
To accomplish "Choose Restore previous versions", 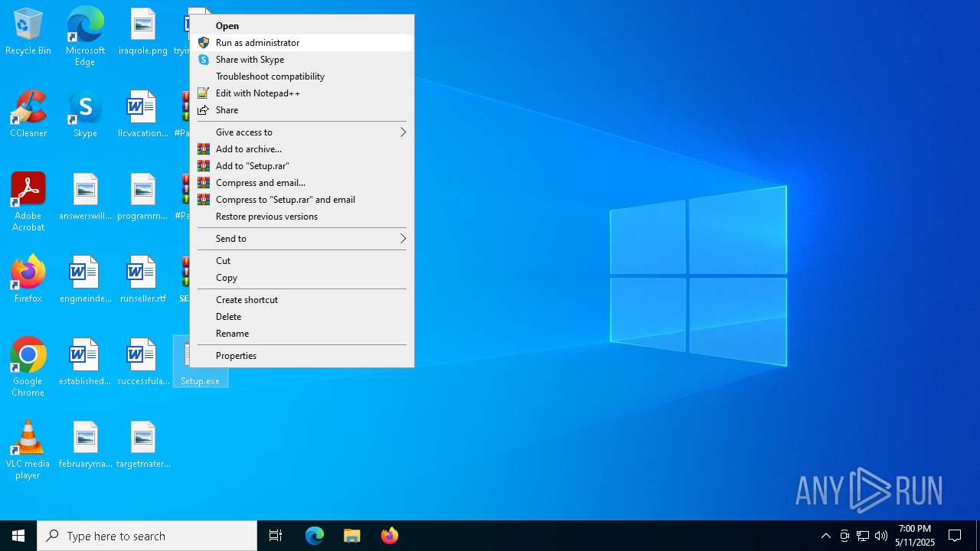I will [x=302, y=217].
